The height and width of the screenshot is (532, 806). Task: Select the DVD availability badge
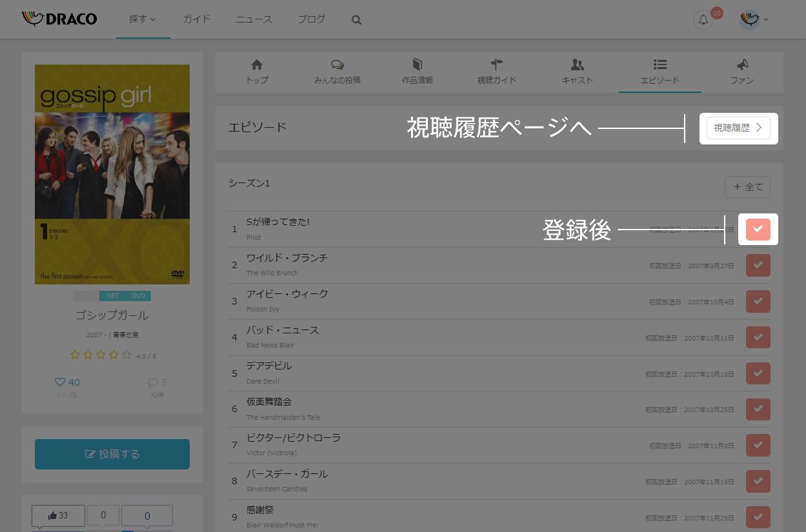pyautogui.click(x=138, y=296)
